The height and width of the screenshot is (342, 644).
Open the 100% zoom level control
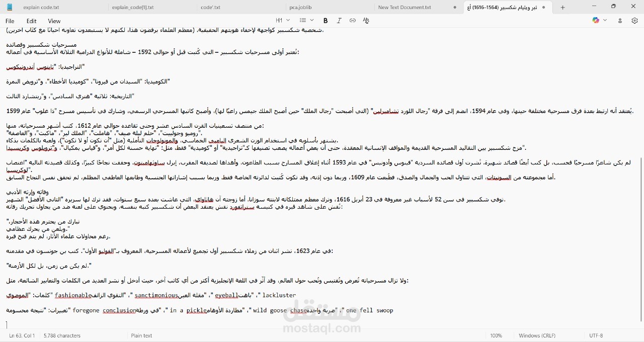point(496,335)
